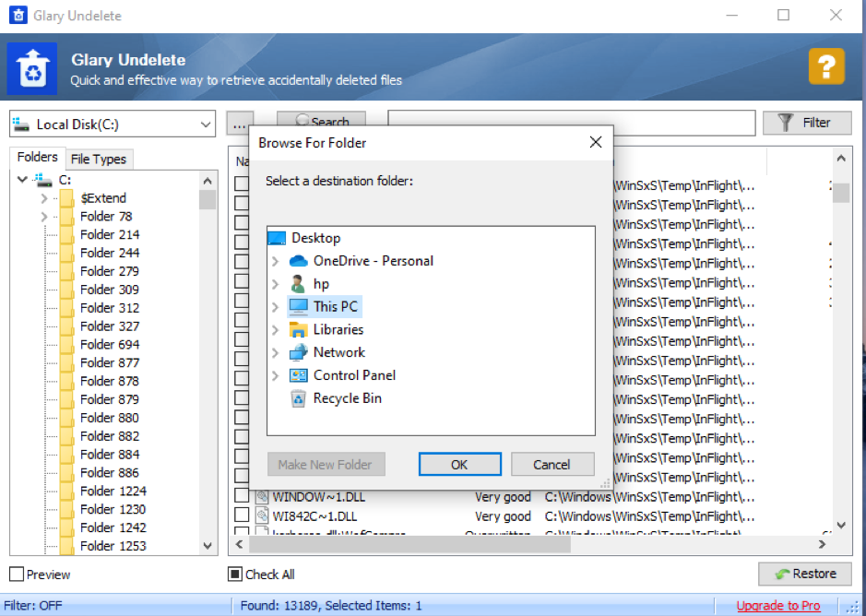
Task: Click the file list scroll right arrow
Action: (x=822, y=544)
